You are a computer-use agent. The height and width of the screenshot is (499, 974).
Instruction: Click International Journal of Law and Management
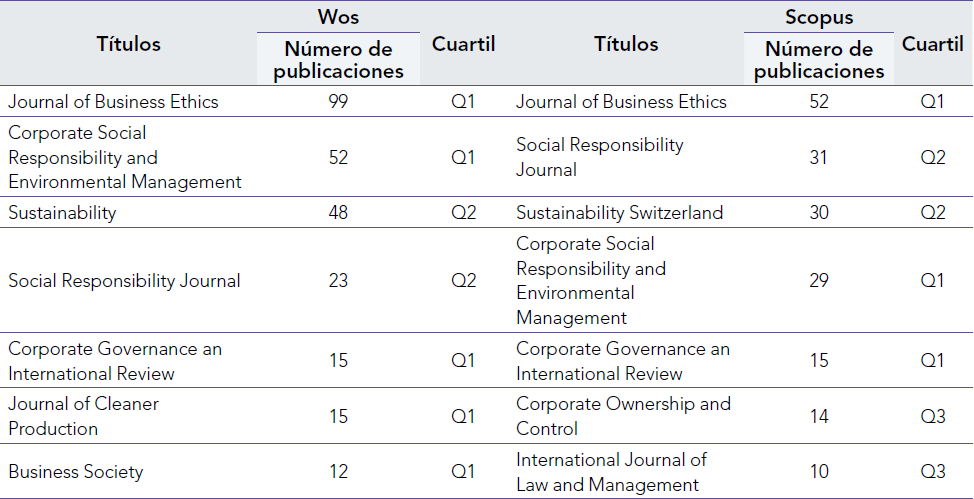click(611, 472)
